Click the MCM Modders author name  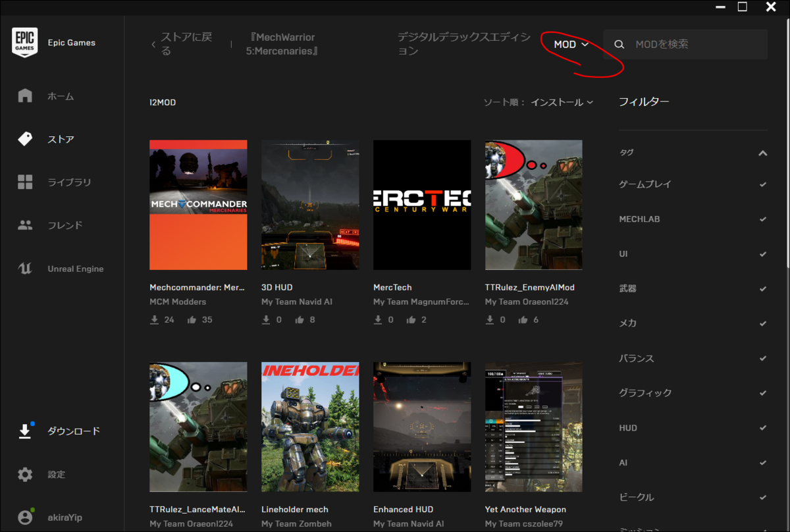point(178,302)
